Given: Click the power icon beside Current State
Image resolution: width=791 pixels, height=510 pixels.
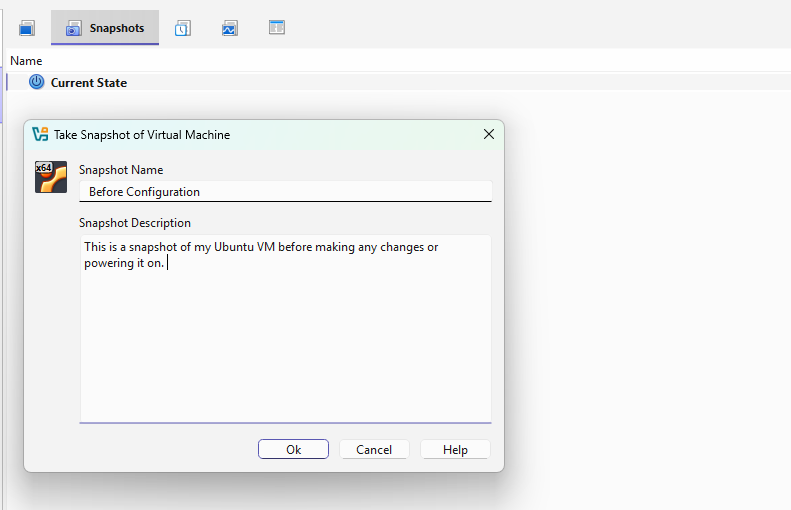Looking at the screenshot, I should point(37,82).
